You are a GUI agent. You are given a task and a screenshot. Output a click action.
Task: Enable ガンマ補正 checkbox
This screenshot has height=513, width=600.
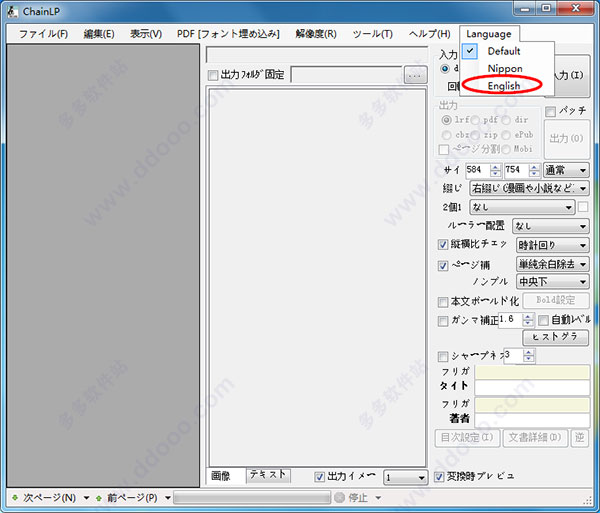pyautogui.click(x=443, y=321)
